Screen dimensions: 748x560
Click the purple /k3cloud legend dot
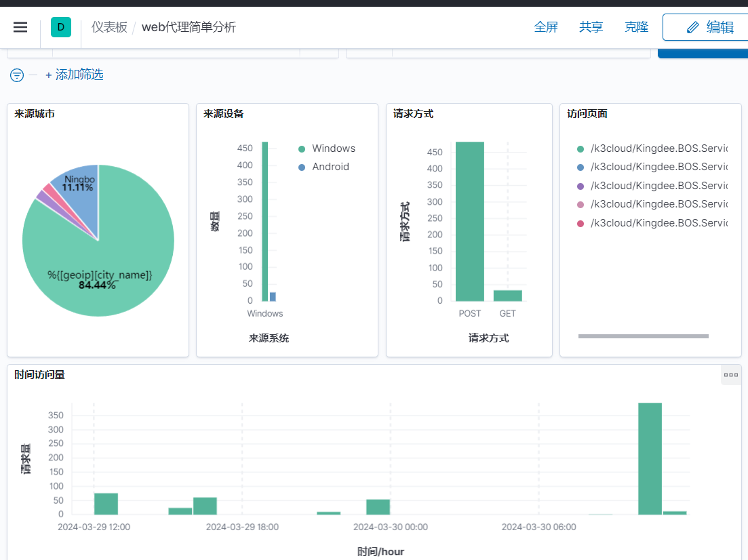[580, 186]
